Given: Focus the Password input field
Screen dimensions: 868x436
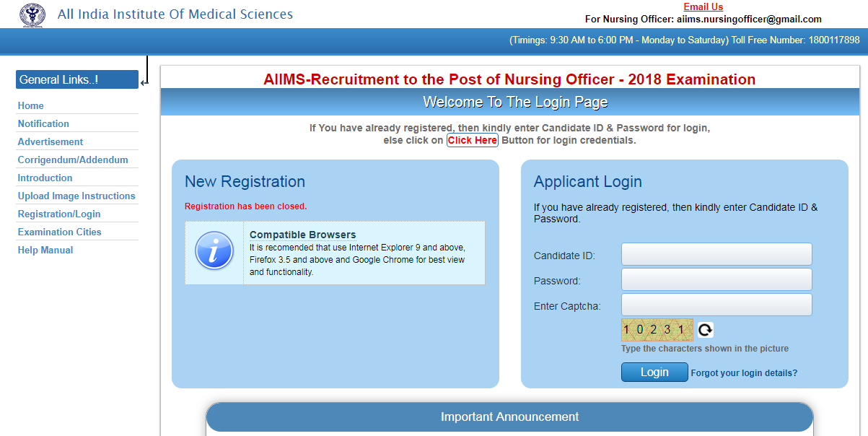Looking at the screenshot, I should [x=716, y=279].
